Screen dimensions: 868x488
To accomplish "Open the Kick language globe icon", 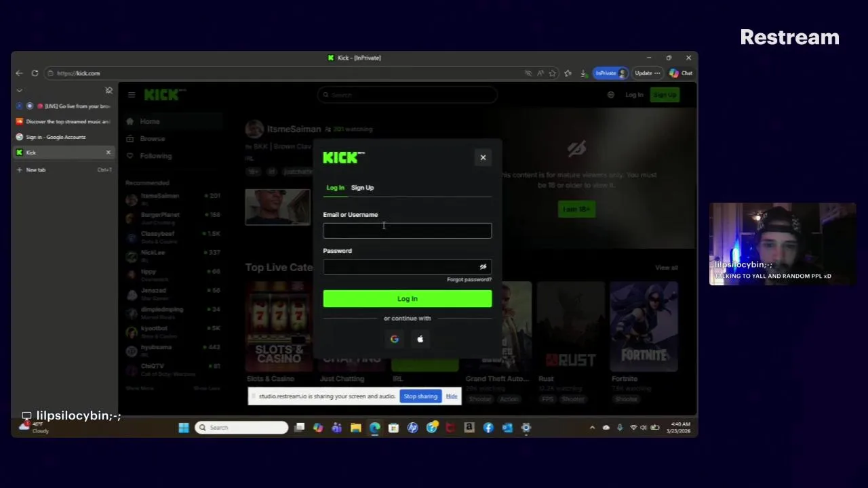I will 610,95.
